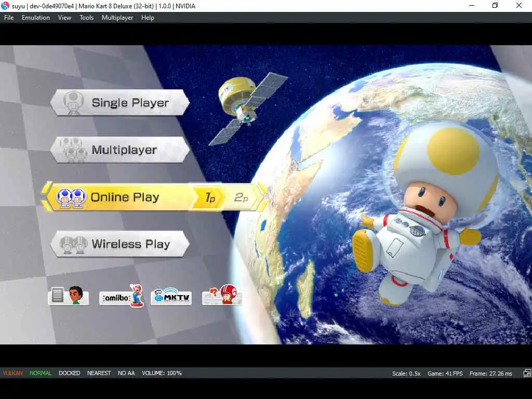Open the File menu
The width and height of the screenshot is (532, 399).
click(x=9, y=18)
